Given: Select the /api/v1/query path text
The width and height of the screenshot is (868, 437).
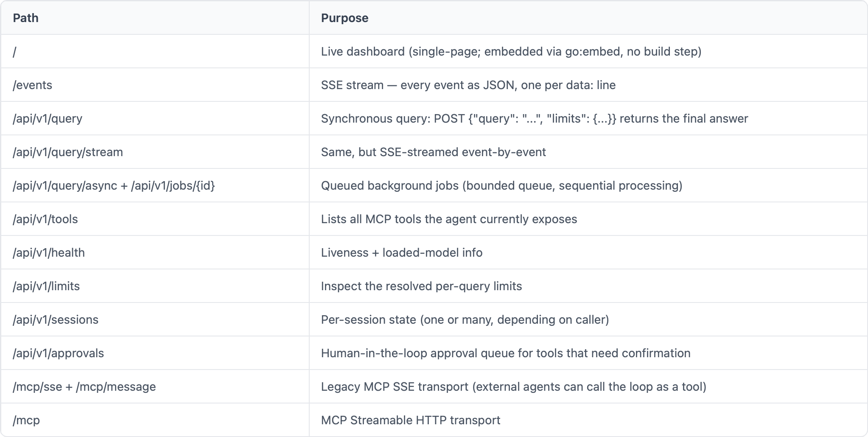Looking at the screenshot, I should coord(48,118).
